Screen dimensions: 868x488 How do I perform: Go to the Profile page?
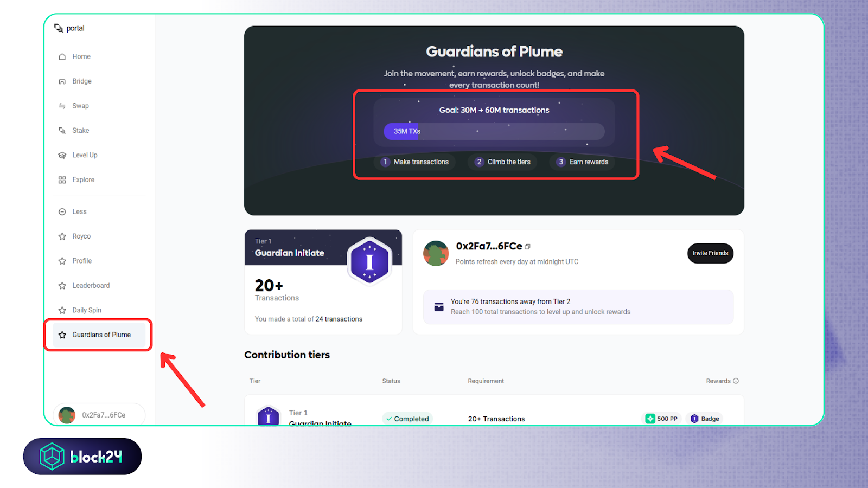[x=82, y=261]
